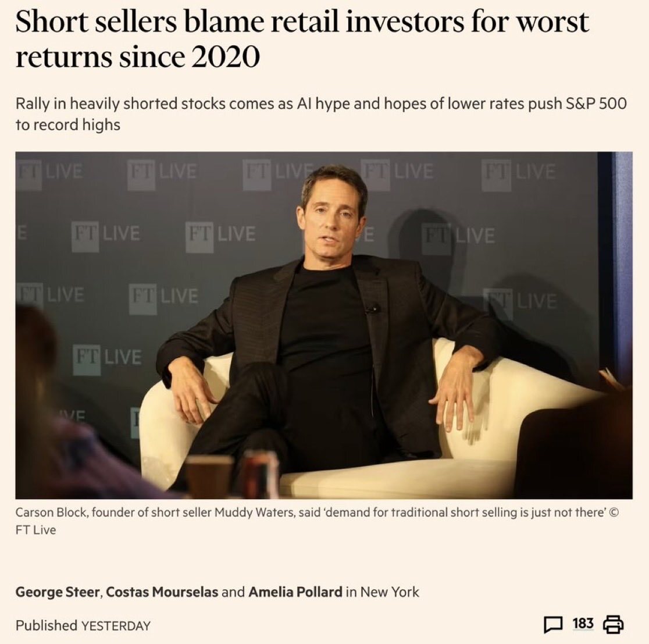Open George Steer's author link
The image size is (649, 644).
tap(58, 592)
